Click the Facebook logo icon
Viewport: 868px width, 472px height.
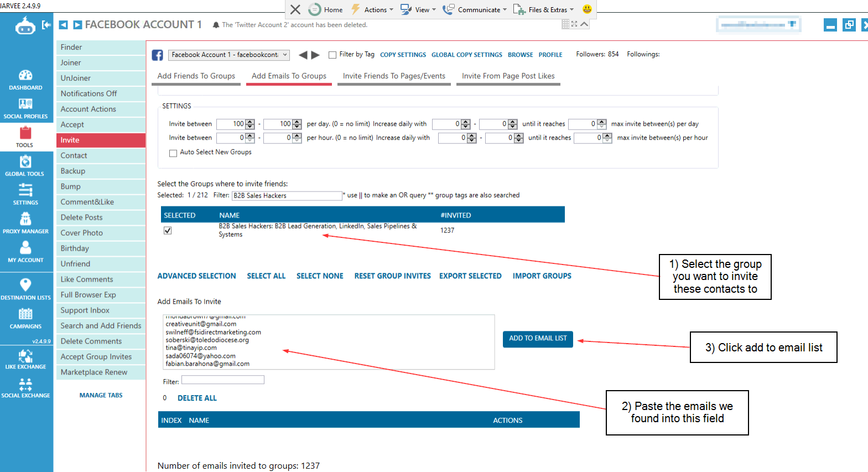[x=158, y=55]
